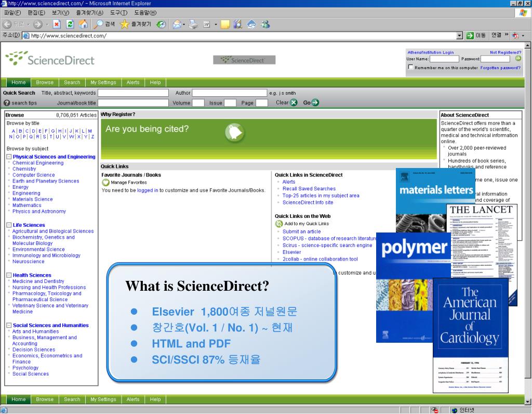The height and width of the screenshot is (414, 532).
Task: Click The Lancet journal cover
Action: [482, 240]
